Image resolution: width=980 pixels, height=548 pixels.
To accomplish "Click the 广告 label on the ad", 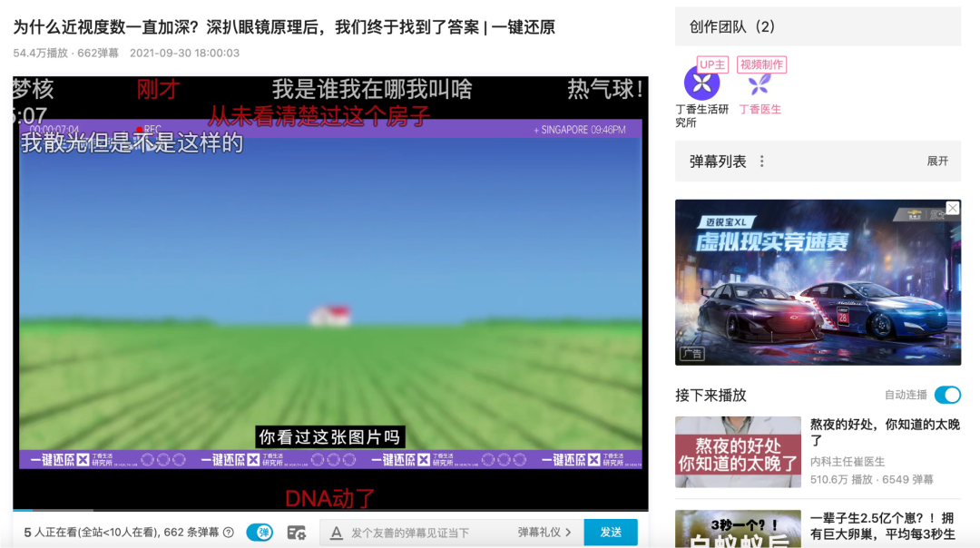I will [692, 354].
